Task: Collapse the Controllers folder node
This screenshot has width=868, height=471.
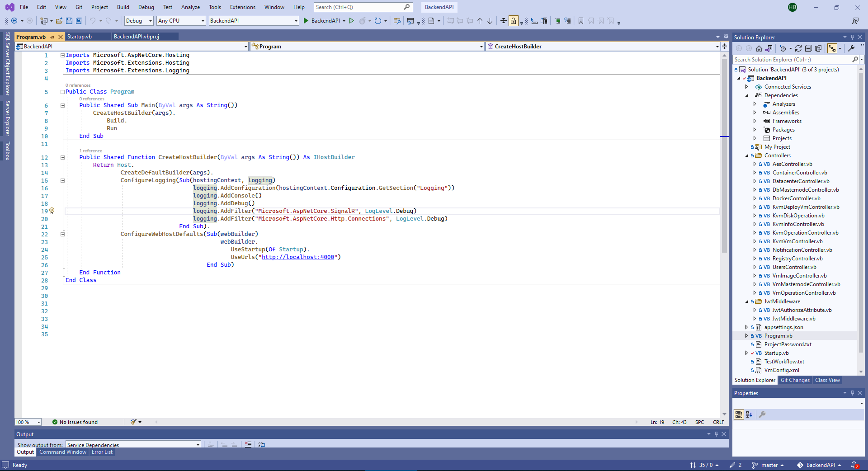Action: (x=747, y=155)
